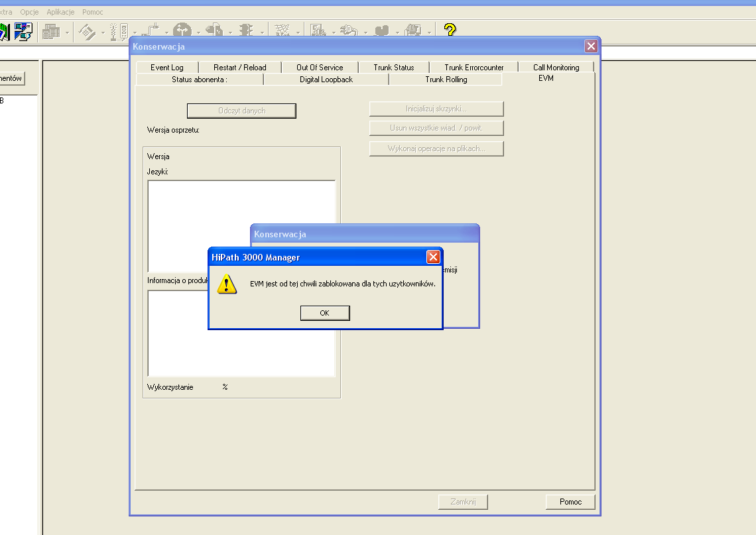Click the greyed net-pattern toolbar icon
The width and height of the screenshot is (756, 535).
[282, 31]
